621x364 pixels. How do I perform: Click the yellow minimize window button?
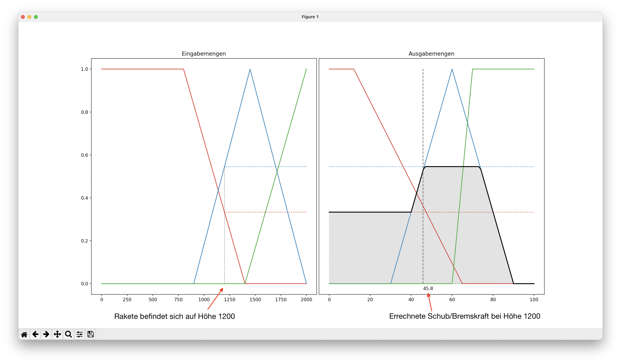[29, 17]
